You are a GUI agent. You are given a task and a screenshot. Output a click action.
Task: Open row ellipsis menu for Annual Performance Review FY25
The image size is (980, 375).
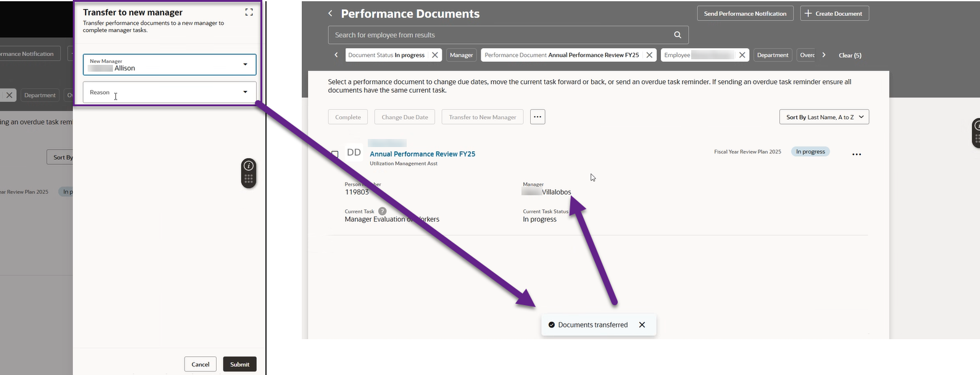pos(857,154)
